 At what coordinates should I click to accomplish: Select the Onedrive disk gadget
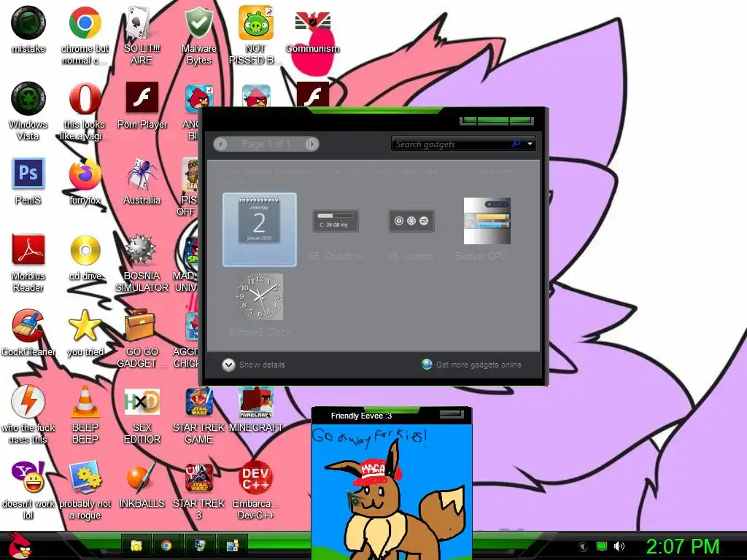tap(336, 222)
